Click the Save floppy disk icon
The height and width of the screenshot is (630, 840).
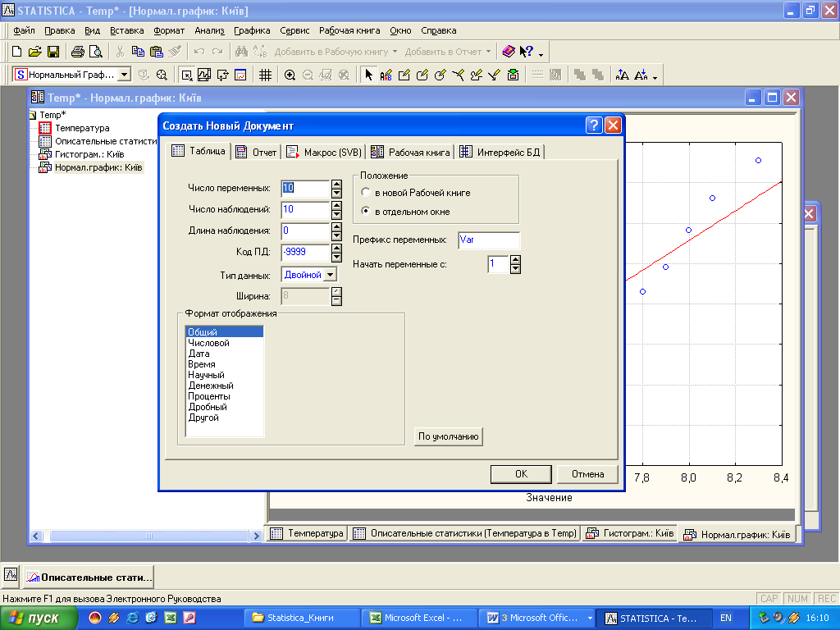tap(53, 52)
